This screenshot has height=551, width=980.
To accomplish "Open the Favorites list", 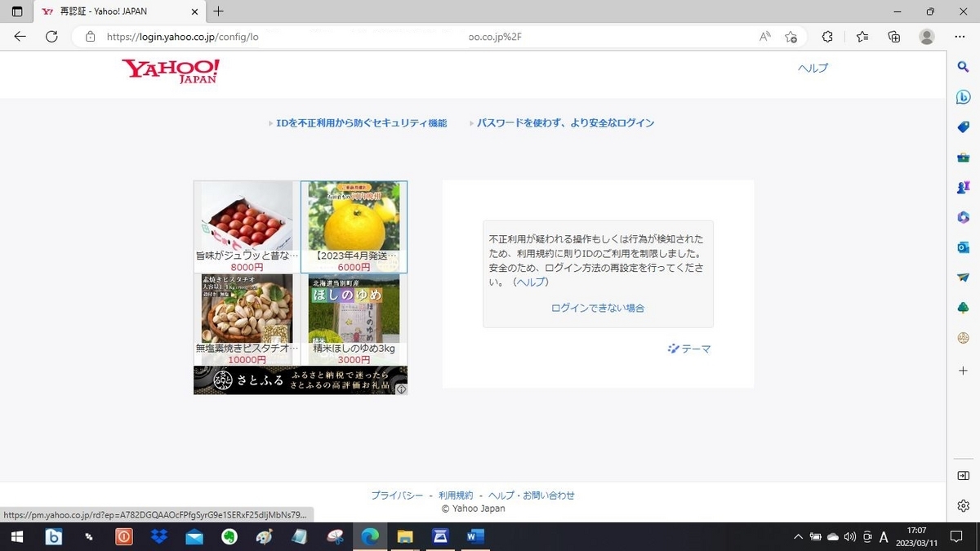I will click(x=862, y=37).
